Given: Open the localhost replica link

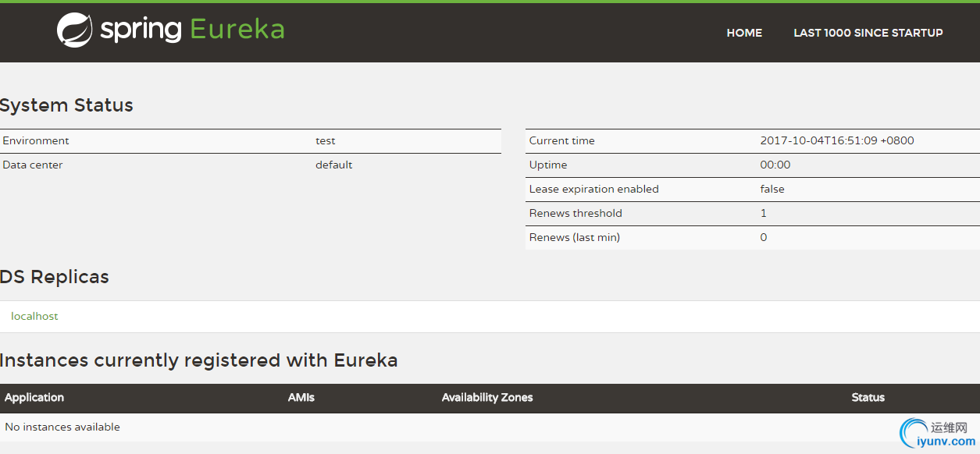Looking at the screenshot, I should pyautogui.click(x=34, y=316).
